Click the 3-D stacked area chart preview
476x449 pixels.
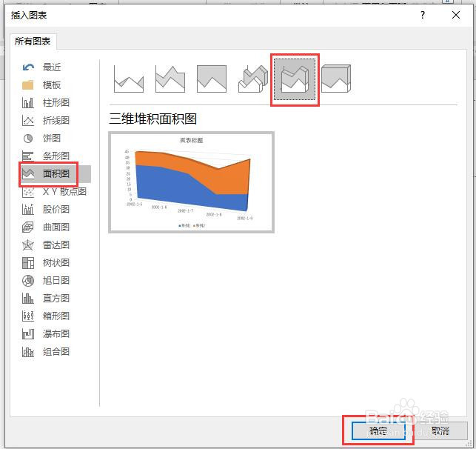[191, 182]
